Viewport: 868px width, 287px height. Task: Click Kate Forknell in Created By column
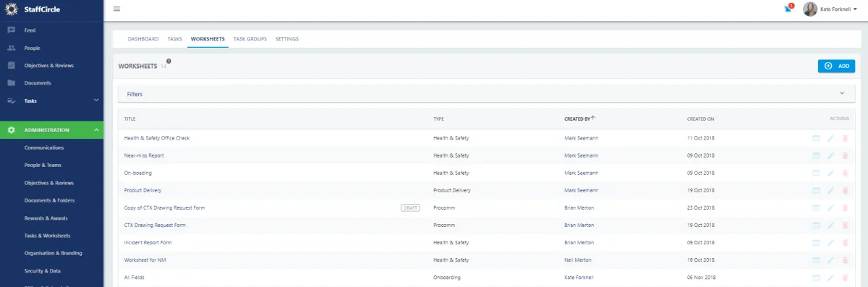pos(580,277)
